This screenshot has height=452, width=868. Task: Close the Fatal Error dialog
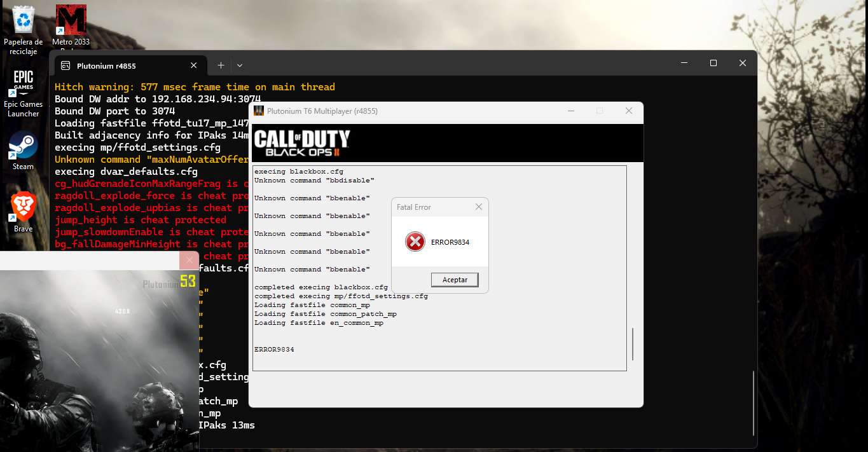coord(479,207)
